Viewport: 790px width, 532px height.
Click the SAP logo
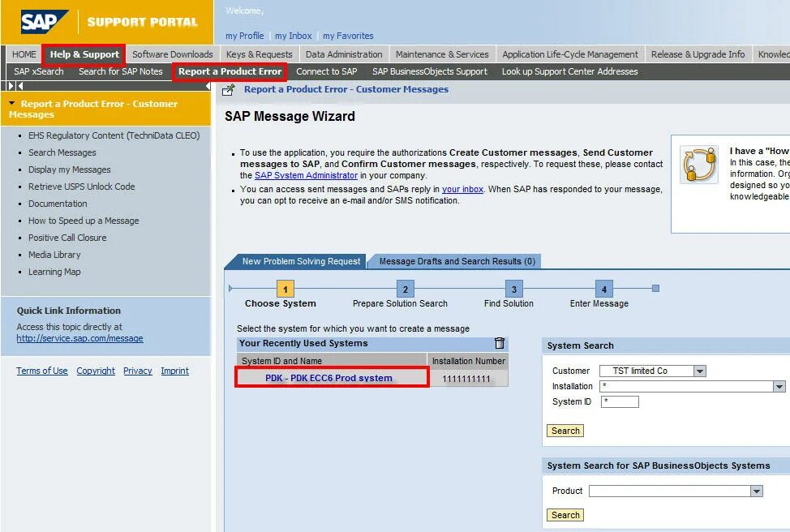(x=45, y=22)
